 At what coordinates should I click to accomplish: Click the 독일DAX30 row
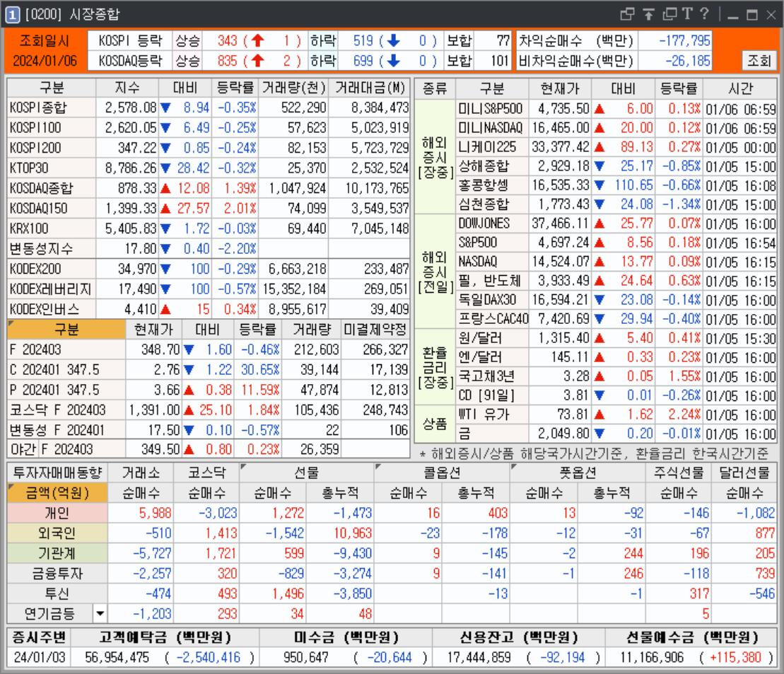click(616, 300)
